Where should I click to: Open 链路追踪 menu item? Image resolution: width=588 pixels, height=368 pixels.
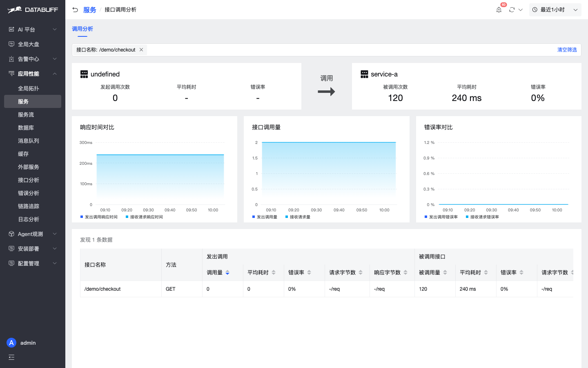(33, 206)
